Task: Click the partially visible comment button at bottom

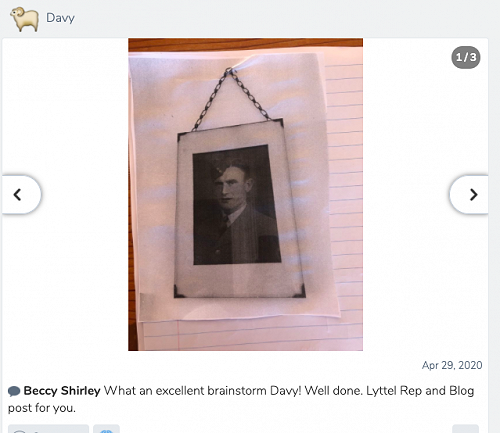Action: coord(48,429)
